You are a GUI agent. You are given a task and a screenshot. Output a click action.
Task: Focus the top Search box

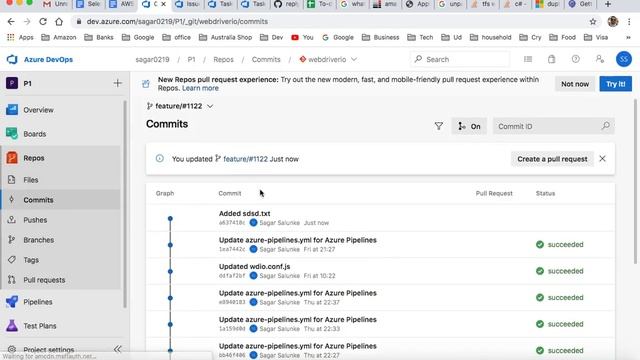(460, 60)
